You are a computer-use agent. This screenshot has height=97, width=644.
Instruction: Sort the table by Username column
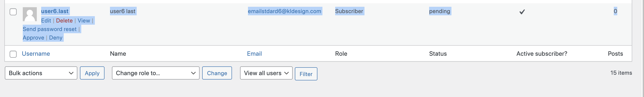coord(36,54)
